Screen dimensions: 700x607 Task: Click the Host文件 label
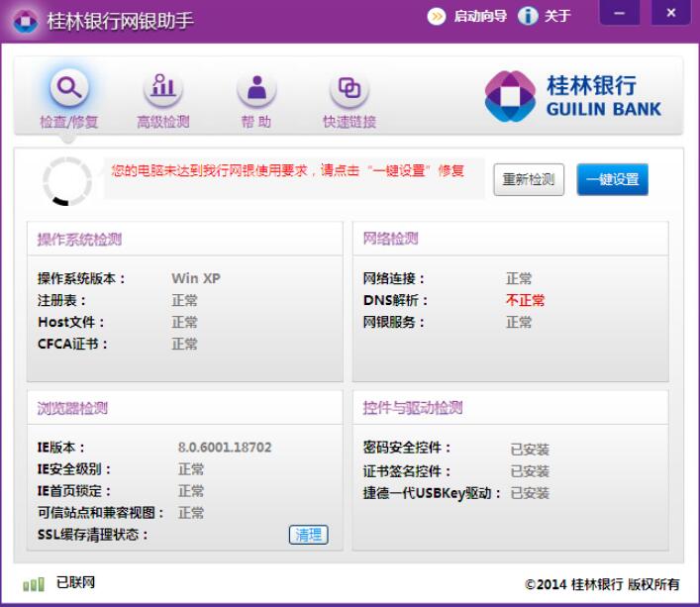click(71, 322)
